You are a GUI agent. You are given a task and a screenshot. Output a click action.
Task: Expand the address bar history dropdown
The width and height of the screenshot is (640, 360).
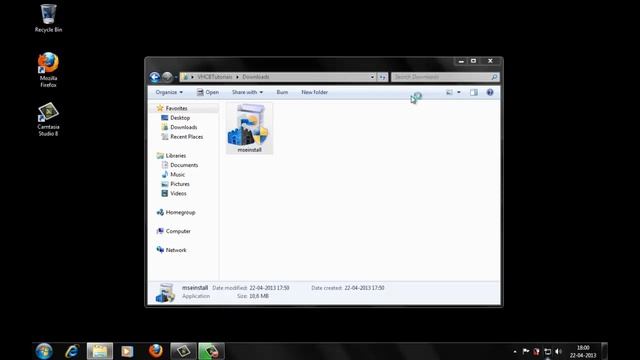[x=372, y=77]
